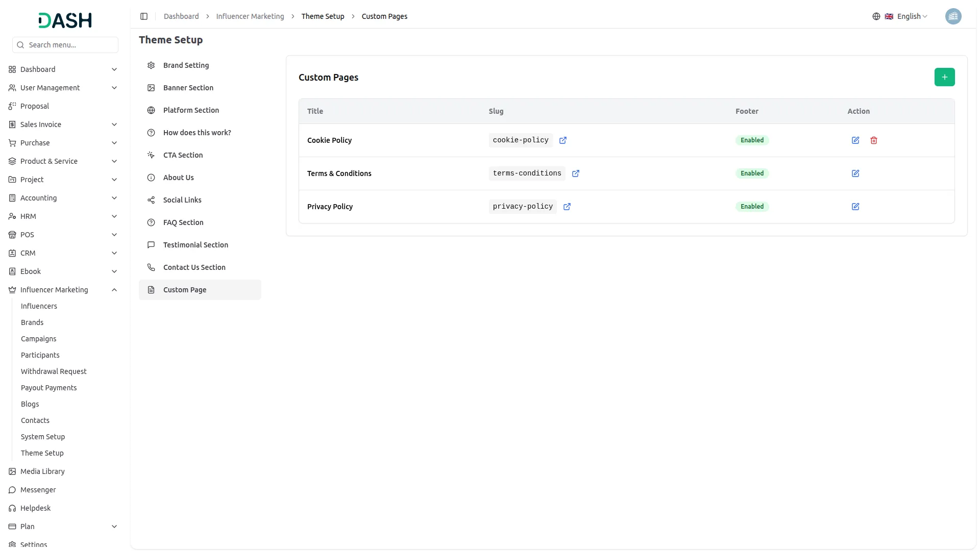Expand the HRM sidebar section
The image size is (980, 551).
tap(114, 216)
